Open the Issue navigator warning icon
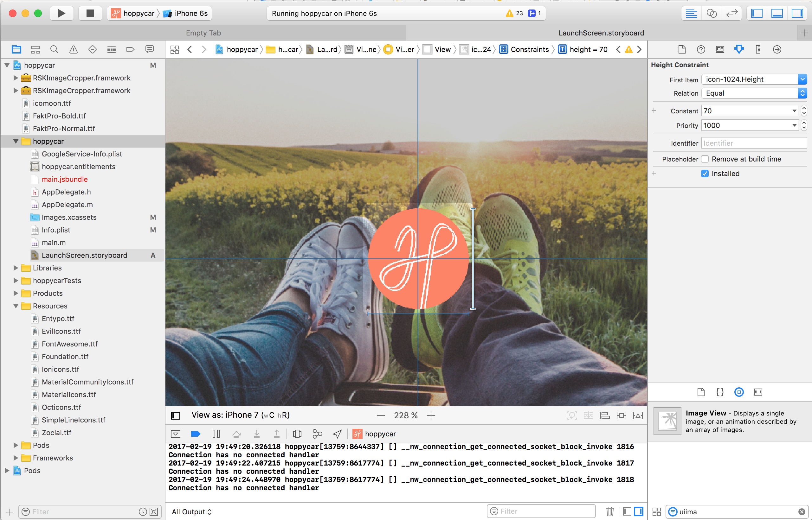The width and height of the screenshot is (812, 520). click(73, 50)
